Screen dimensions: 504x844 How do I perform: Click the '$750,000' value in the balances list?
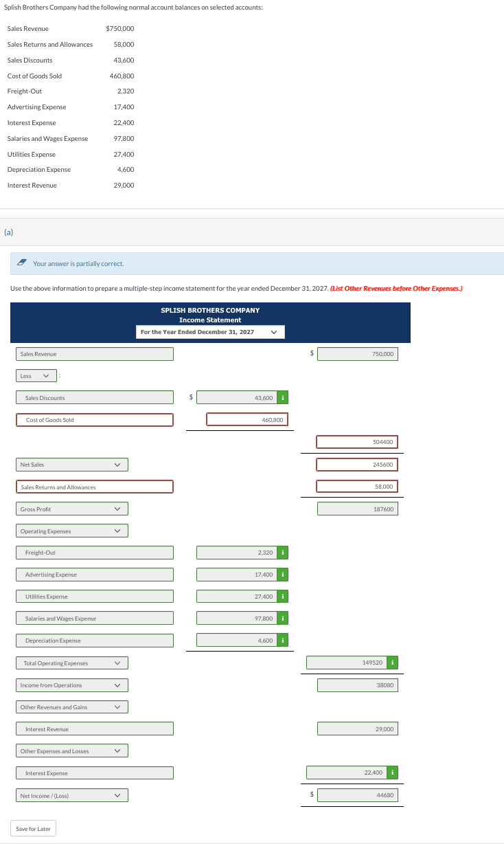tap(120, 28)
